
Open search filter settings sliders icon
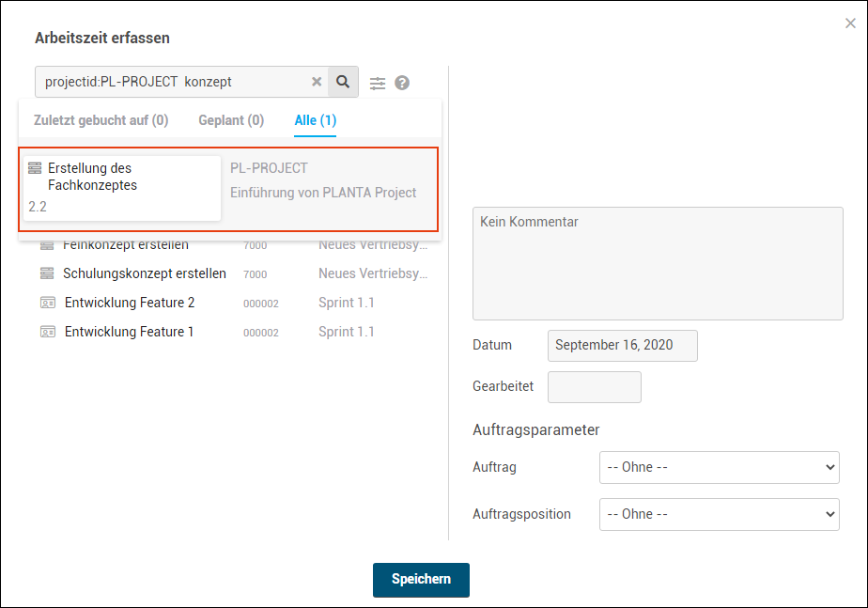(378, 83)
